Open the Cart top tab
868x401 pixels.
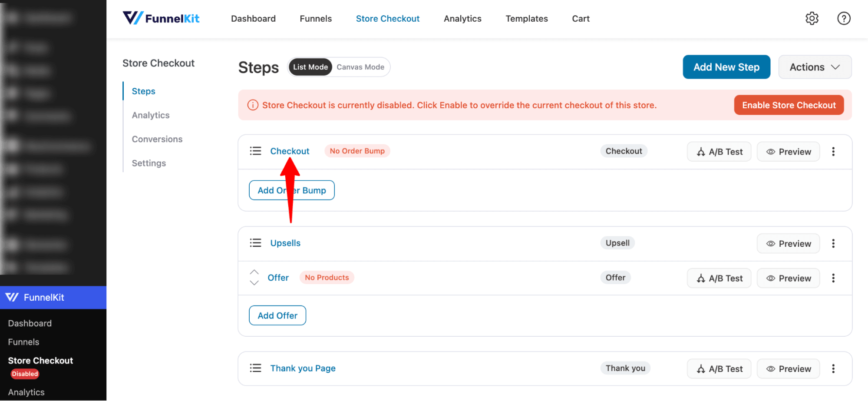(x=581, y=19)
